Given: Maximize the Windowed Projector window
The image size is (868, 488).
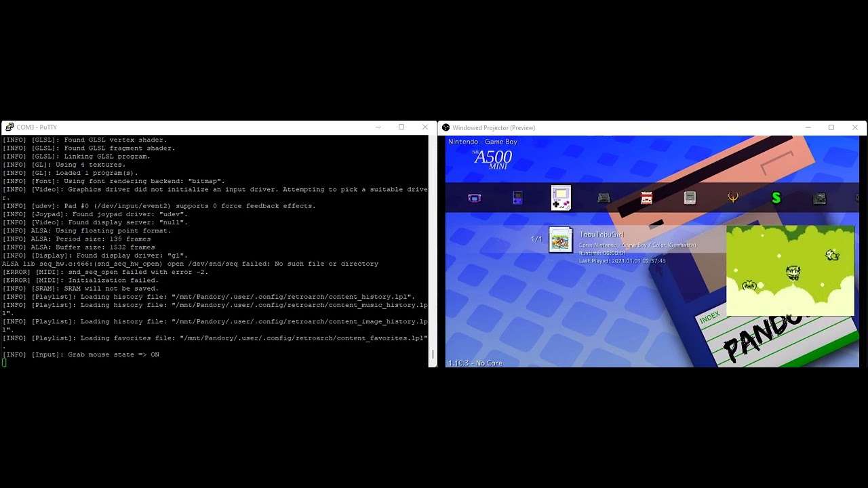Looking at the screenshot, I should [831, 127].
